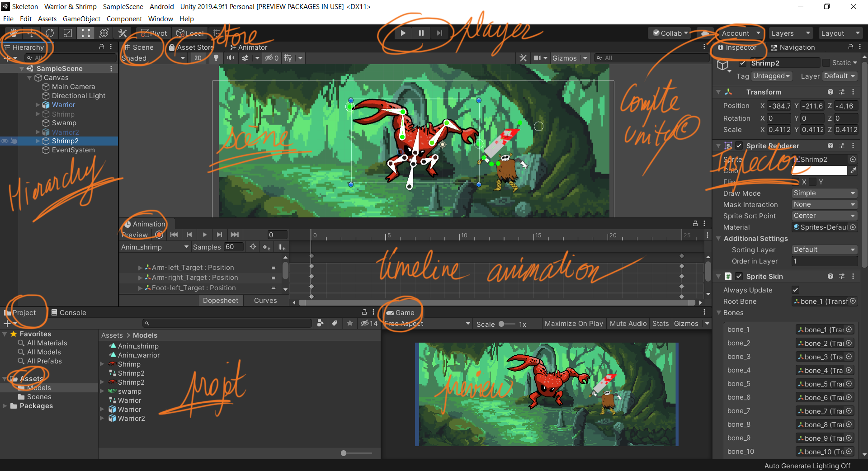Click the Add Keyframe icon in Animation
Image resolution: width=868 pixels, height=471 pixels.
point(267,247)
